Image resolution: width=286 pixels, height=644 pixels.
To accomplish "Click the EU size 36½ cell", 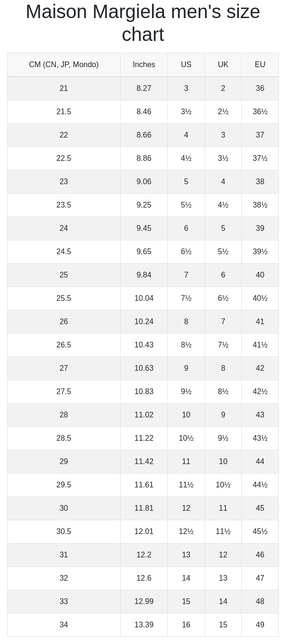I will coord(260,111).
